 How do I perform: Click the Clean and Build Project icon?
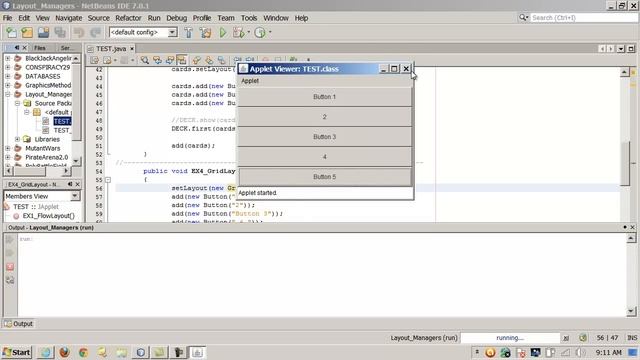pyautogui.click(x=205, y=32)
